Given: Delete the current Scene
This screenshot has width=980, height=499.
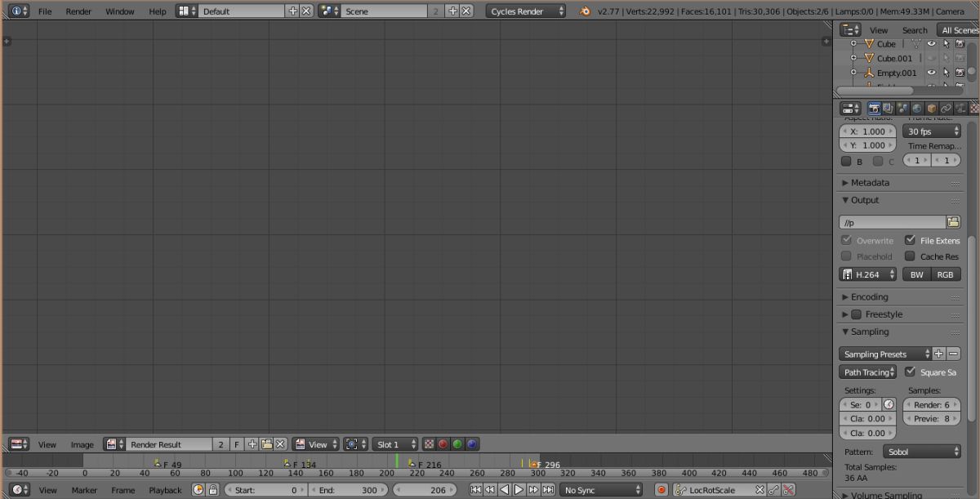Looking at the screenshot, I should coord(466,11).
